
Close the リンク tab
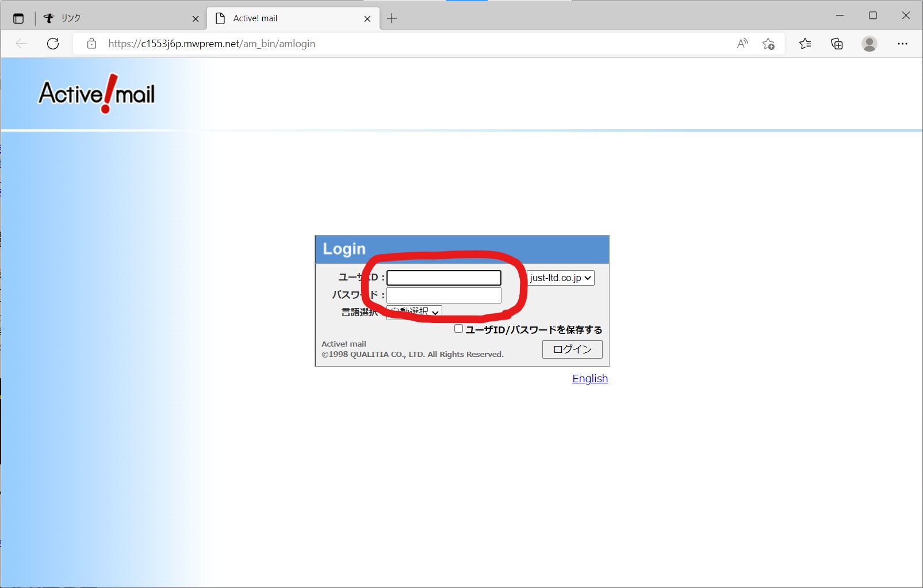pos(196,18)
